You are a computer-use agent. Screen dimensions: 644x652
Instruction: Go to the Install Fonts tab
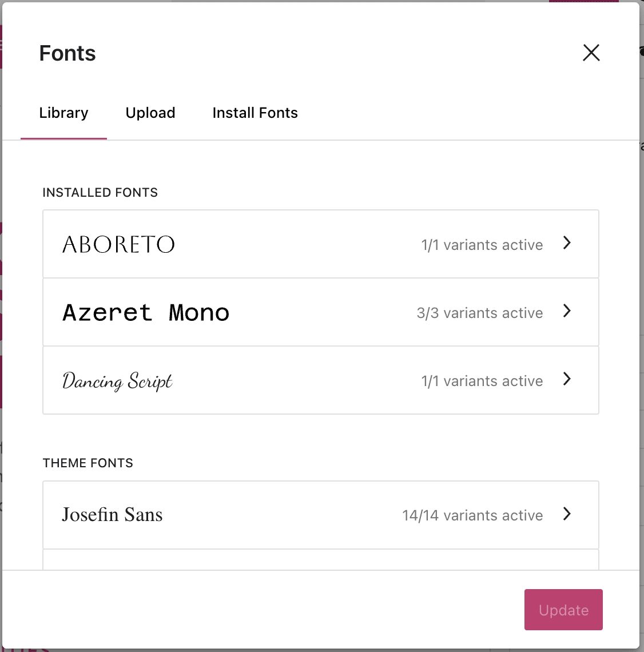point(255,113)
